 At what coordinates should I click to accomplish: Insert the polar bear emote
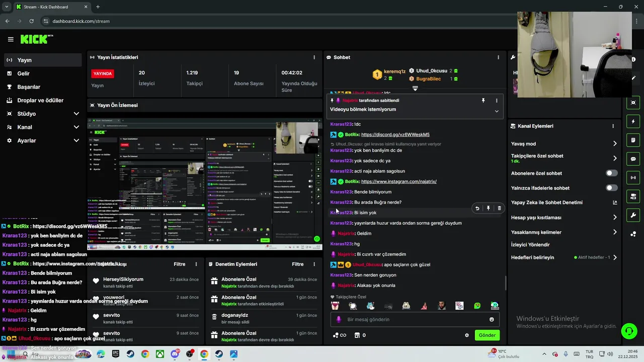coord(406,306)
